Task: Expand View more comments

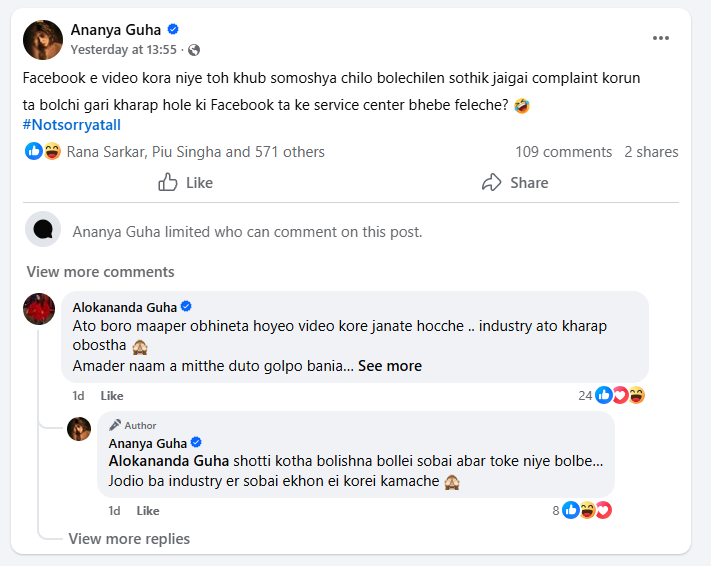Action: click(100, 272)
